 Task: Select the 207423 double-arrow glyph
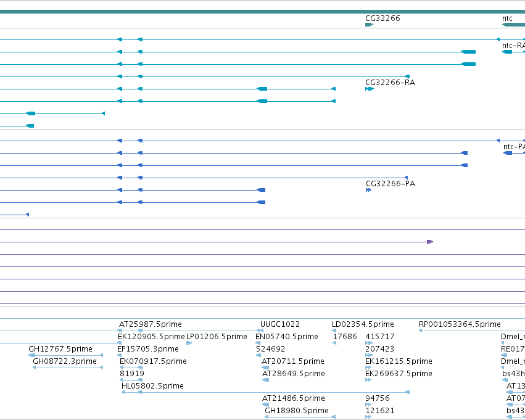(369, 355)
